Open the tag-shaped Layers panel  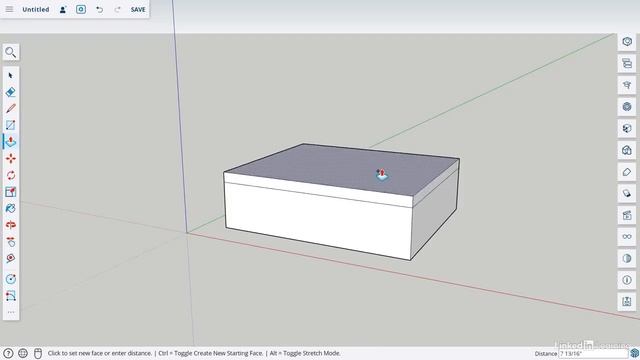click(x=627, y=172)
